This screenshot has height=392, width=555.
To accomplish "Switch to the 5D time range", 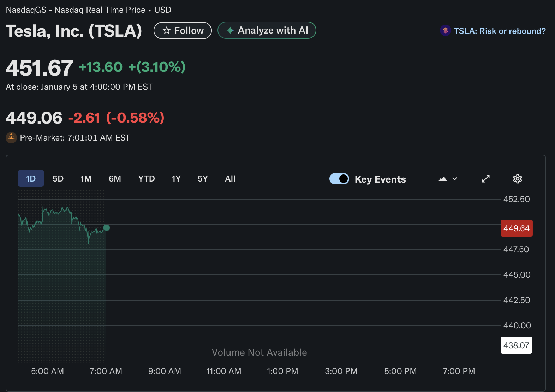I will click(58, 179).
